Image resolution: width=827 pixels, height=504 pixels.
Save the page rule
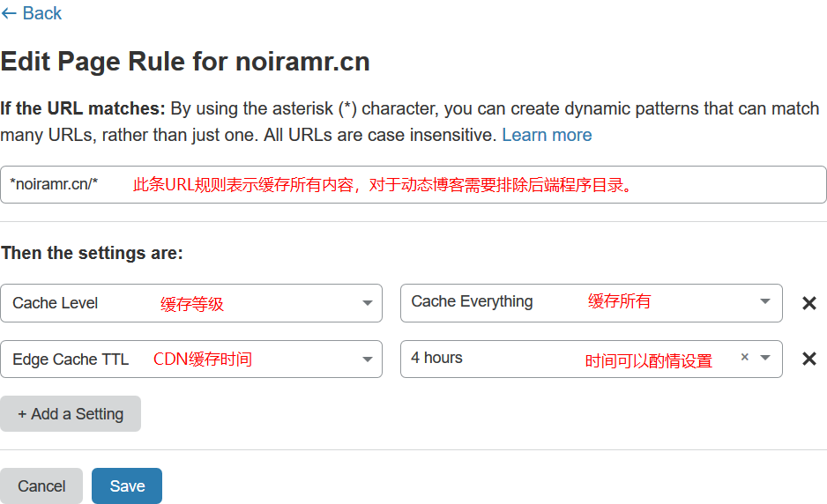tap(127, 486)
